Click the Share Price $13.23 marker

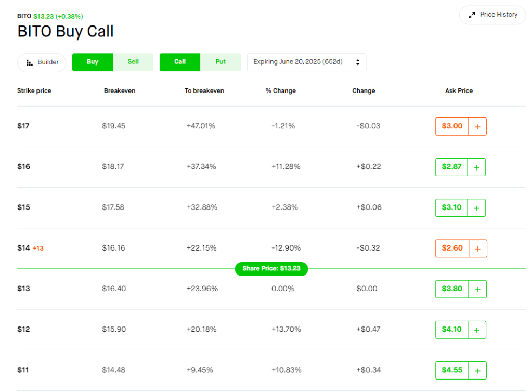(x=271, y=269)
